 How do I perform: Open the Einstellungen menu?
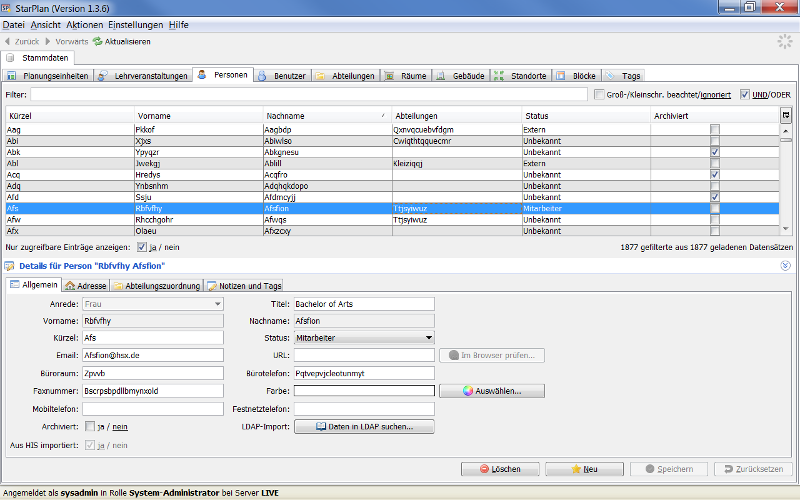(136, 24)
